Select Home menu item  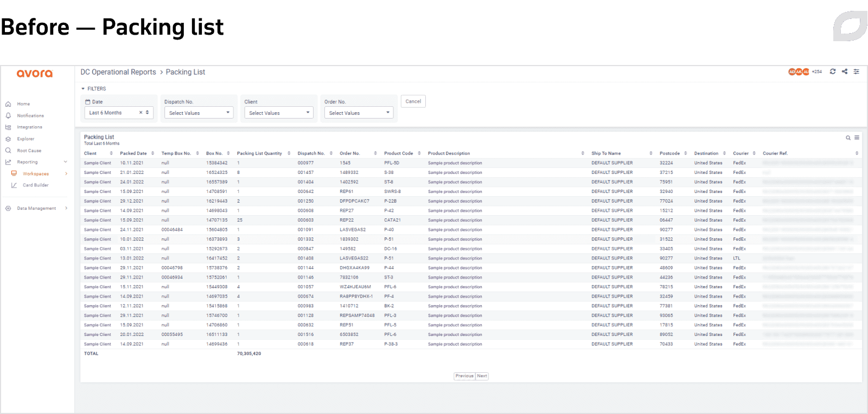[23, 104]
